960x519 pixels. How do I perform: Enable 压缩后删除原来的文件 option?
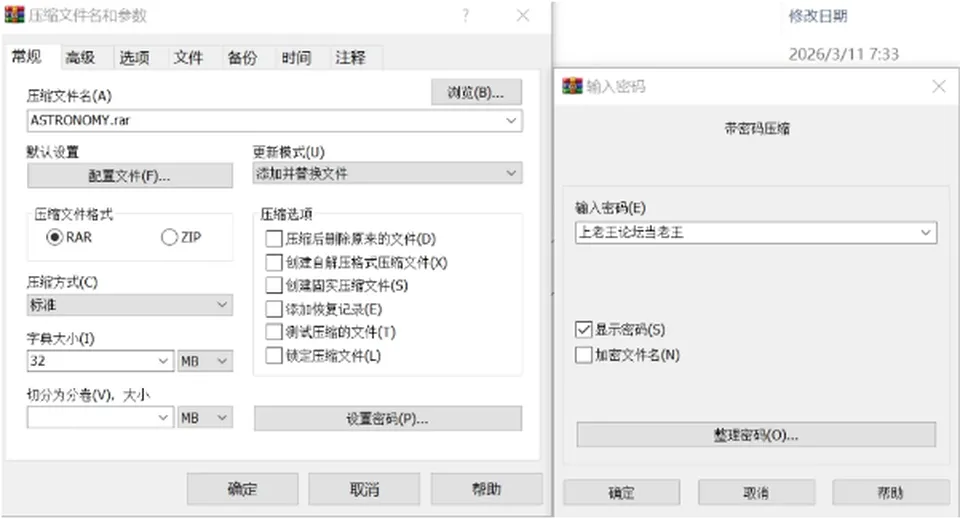click(x=274, y=239)
